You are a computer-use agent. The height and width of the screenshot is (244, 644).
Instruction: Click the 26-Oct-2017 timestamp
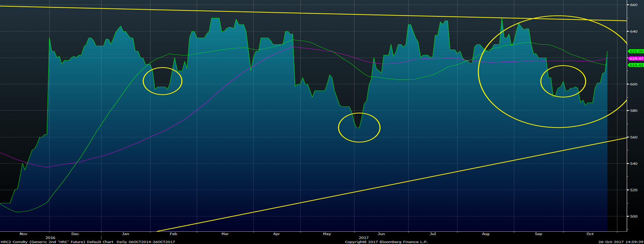pos(609,242)
